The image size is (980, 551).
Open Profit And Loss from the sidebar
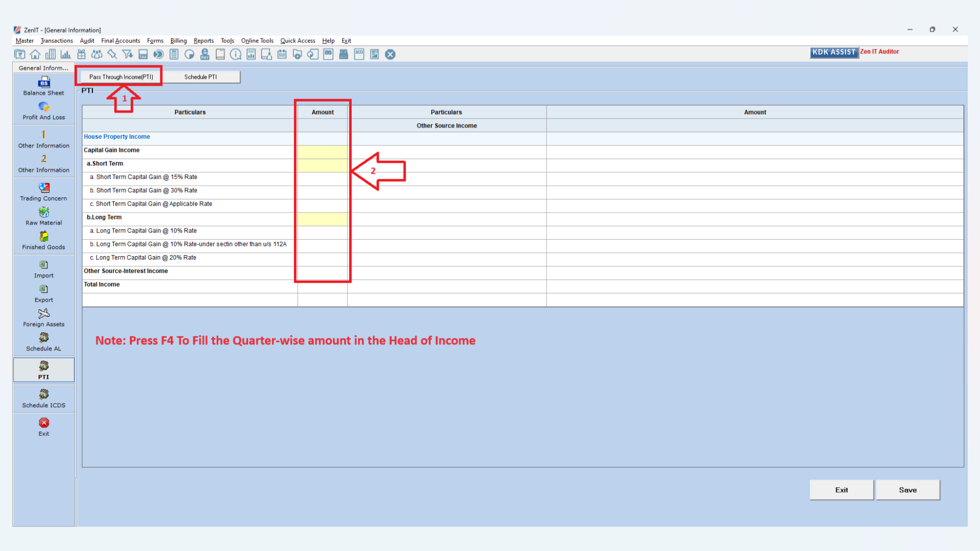tap(44, 111)
